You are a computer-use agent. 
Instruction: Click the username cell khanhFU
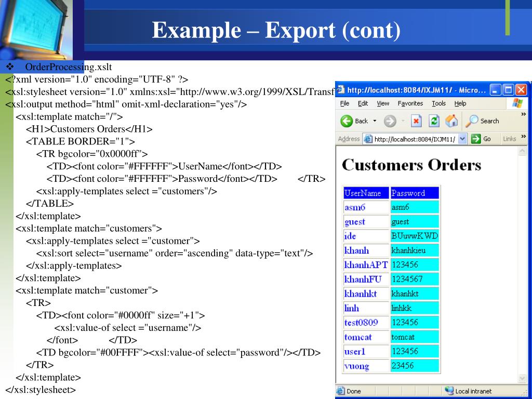[366, 279]
